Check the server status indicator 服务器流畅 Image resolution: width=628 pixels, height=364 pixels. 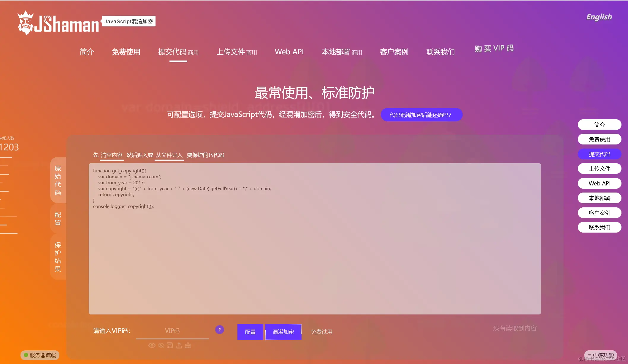(41, 355)
